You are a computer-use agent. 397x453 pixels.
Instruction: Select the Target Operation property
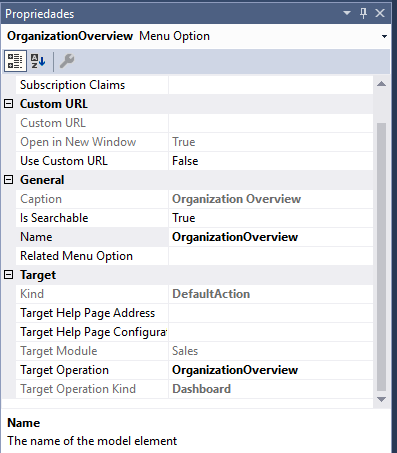[x=92, y=370]
